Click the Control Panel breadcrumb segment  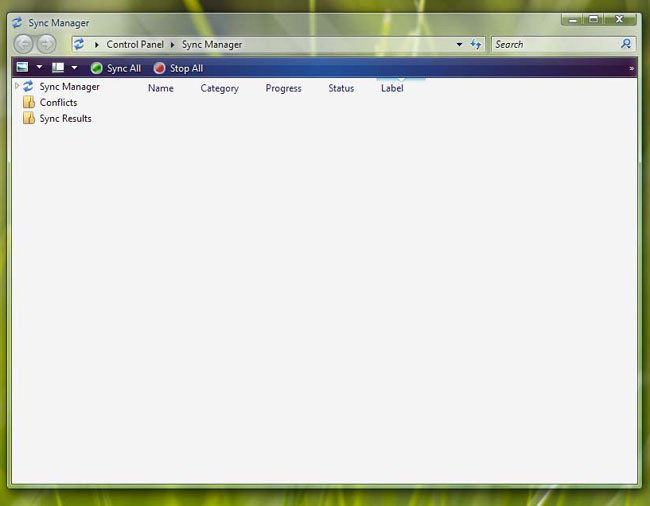136,44
